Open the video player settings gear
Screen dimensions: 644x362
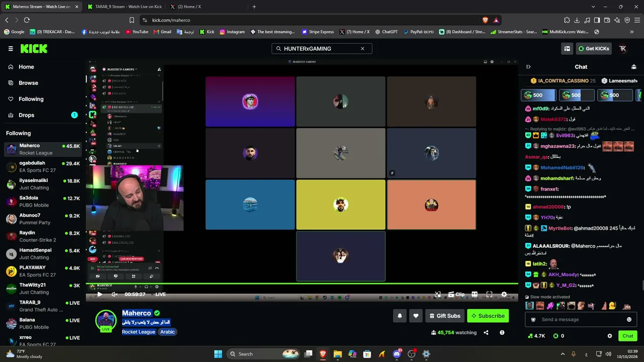[504, 295]
